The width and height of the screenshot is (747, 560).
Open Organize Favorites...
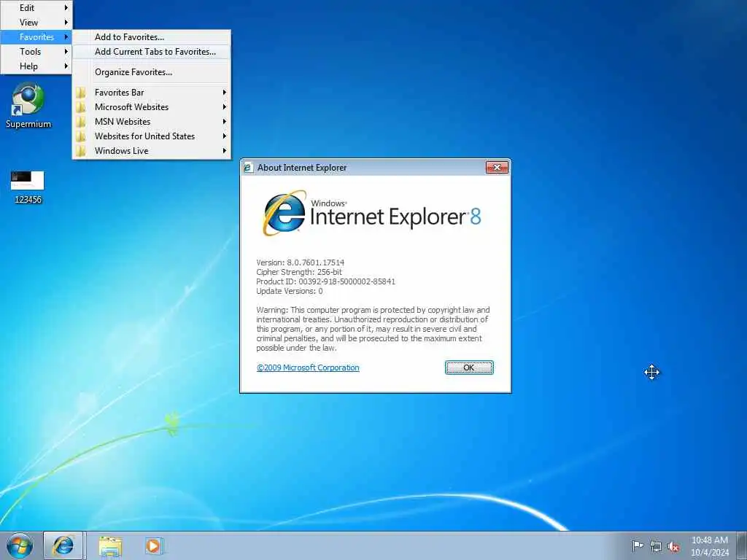point(152,72)
